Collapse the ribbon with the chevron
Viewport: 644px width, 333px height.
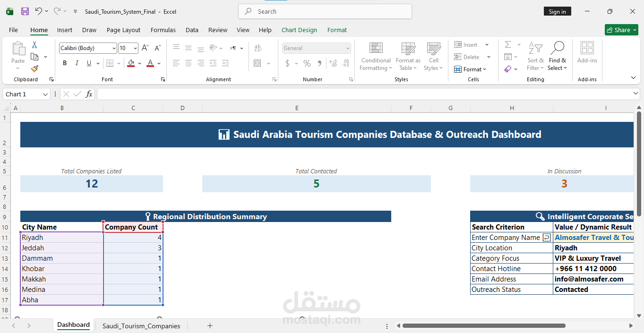coord(633,77)
